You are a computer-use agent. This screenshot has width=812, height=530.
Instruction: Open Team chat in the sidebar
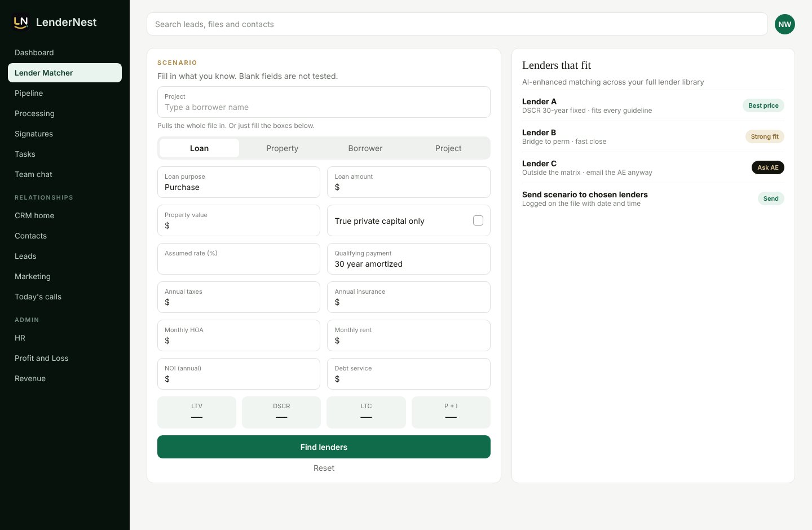[x=65, y=174]
